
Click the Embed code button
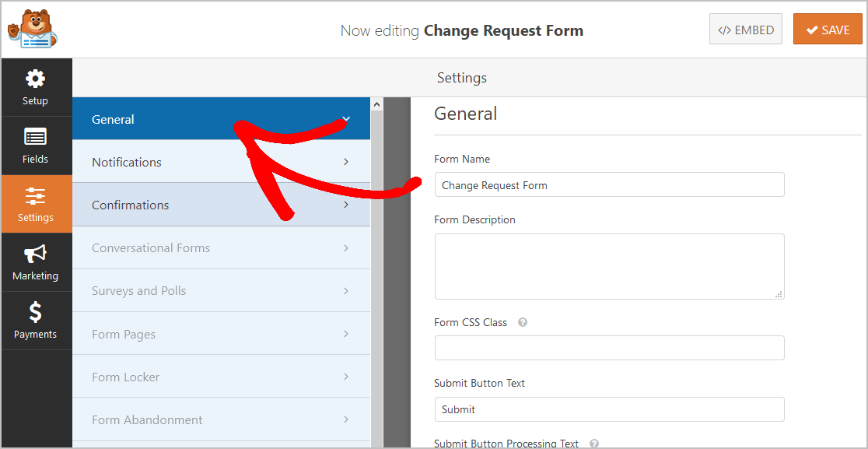point(746,30)
